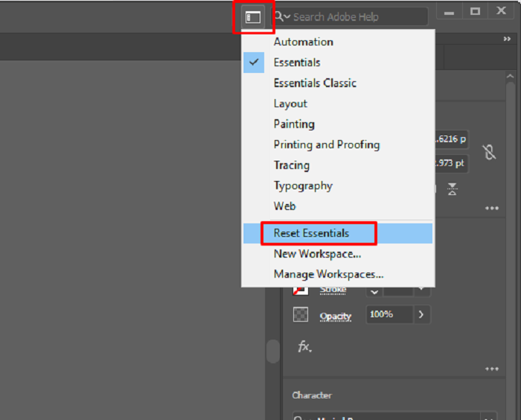Open the Character font family dropdown
Screen dimensions: 521x420
[x=488, y=416]
